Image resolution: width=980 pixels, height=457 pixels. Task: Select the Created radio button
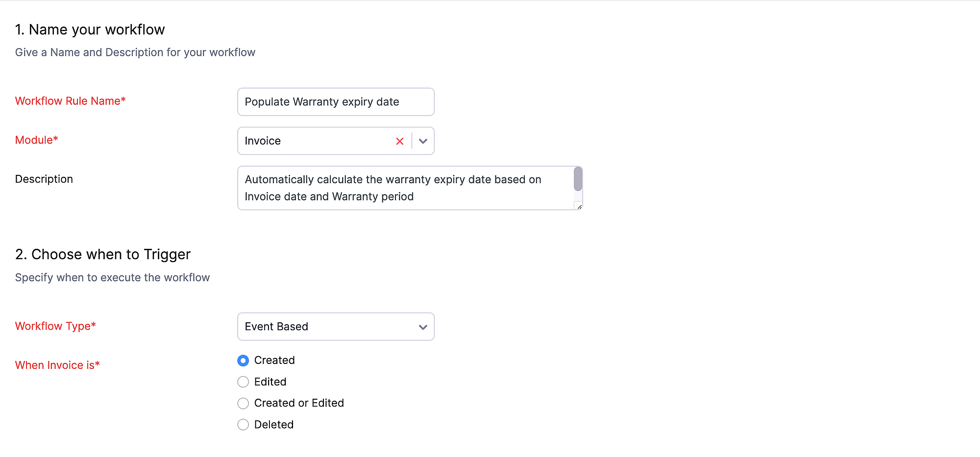(243, 361)
